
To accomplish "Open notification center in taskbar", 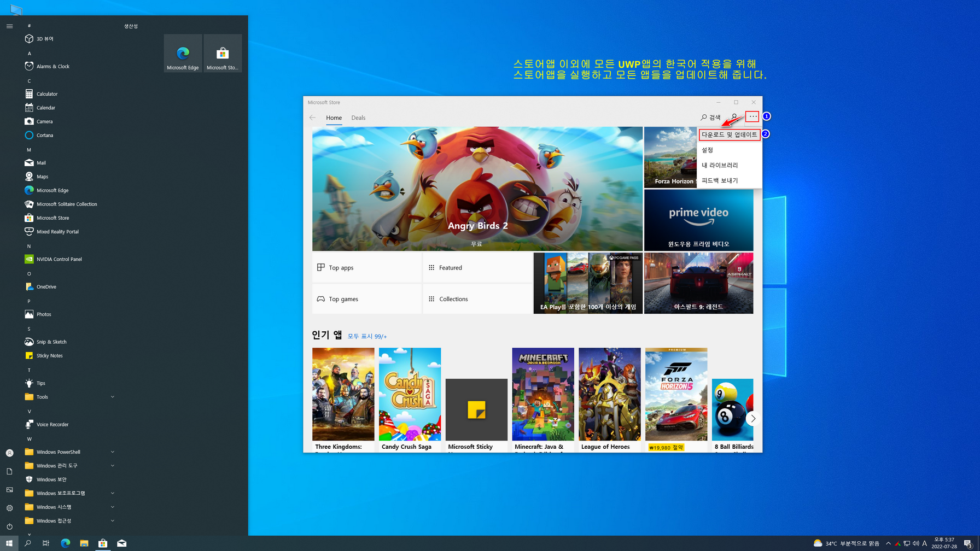I will [x=968, y=543].
